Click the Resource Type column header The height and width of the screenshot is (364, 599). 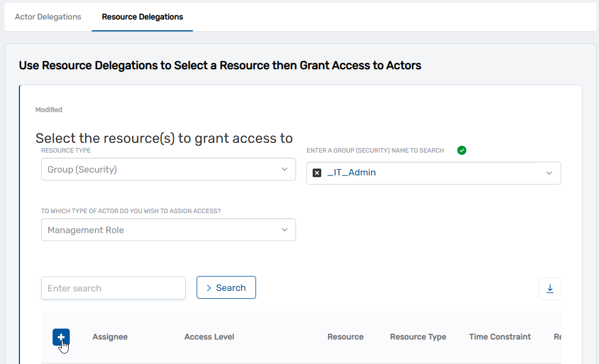click(418, 337)
